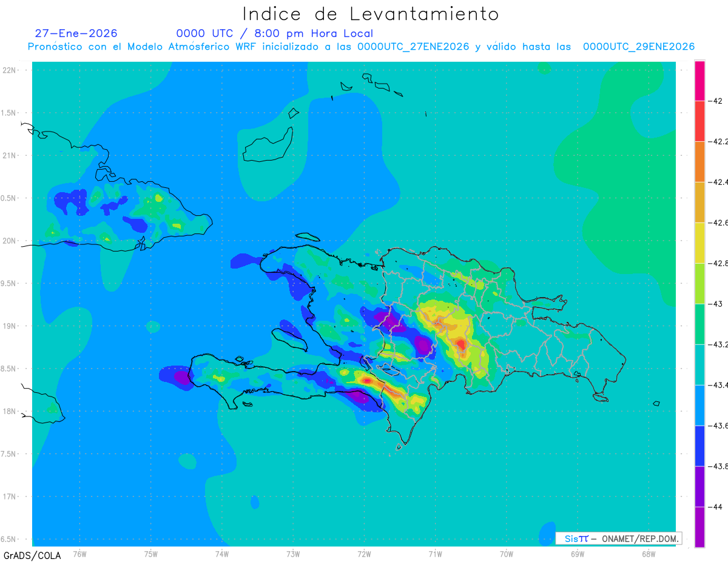Click latitude label "20N"

pyautogui.click(x=10, y=241)
